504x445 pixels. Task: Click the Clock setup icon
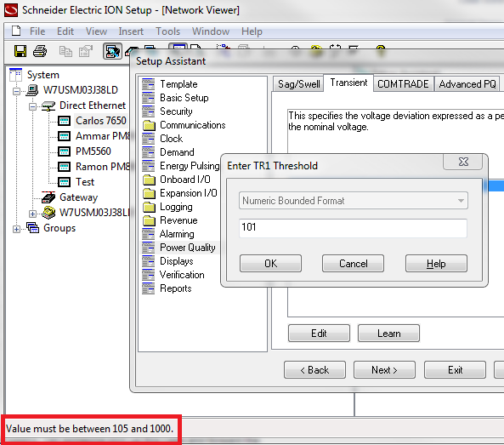(x=148, y=139)
